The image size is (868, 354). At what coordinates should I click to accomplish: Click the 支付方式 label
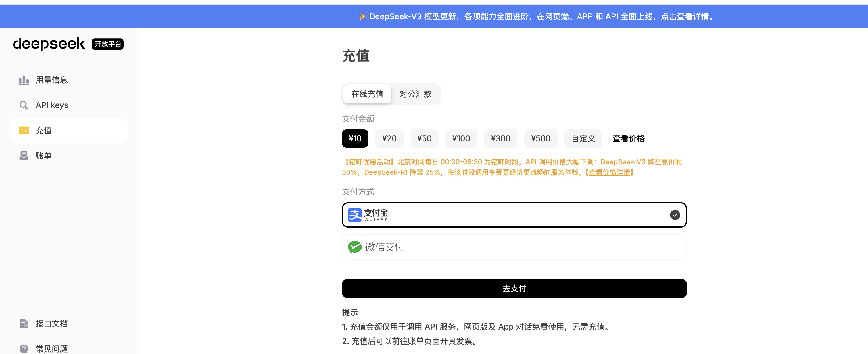click(x=358, y=192)
